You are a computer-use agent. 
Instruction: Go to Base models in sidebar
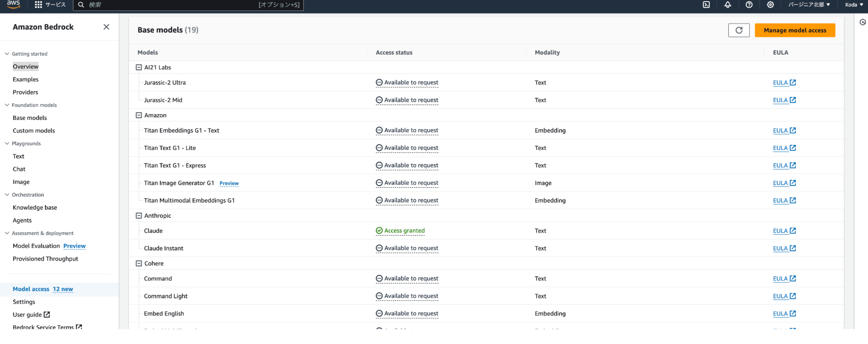point(30,118)
